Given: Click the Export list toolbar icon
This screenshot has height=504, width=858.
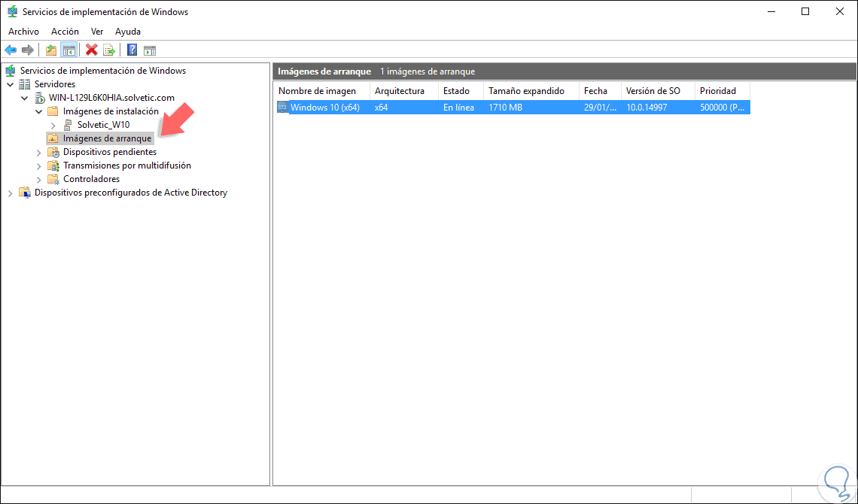Looking at the screenshot, I should pyautogui.click(x=109, y=50).
